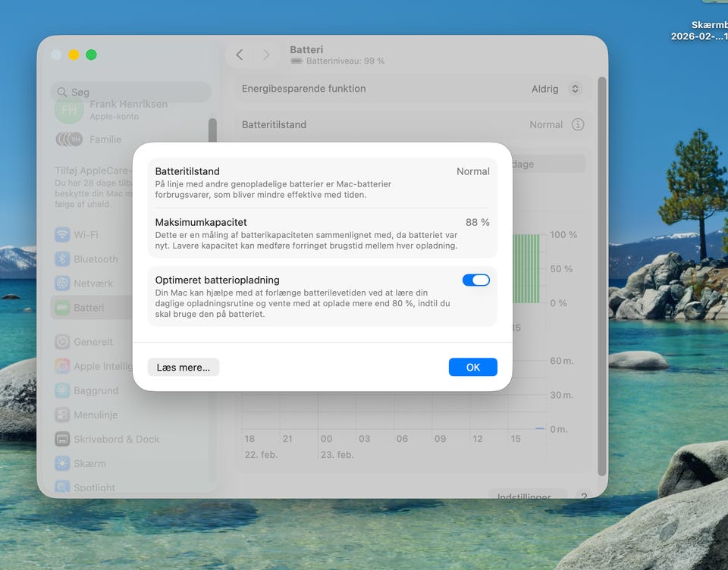Go forward with the right chevron
The height and width of the screenshot is (570, 728).
pos(266,55)
